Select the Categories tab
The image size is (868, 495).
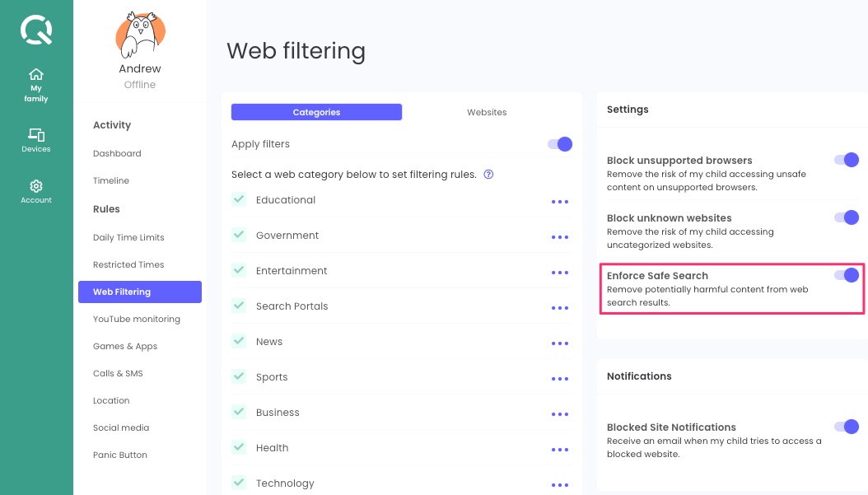[x=316, y=112]
